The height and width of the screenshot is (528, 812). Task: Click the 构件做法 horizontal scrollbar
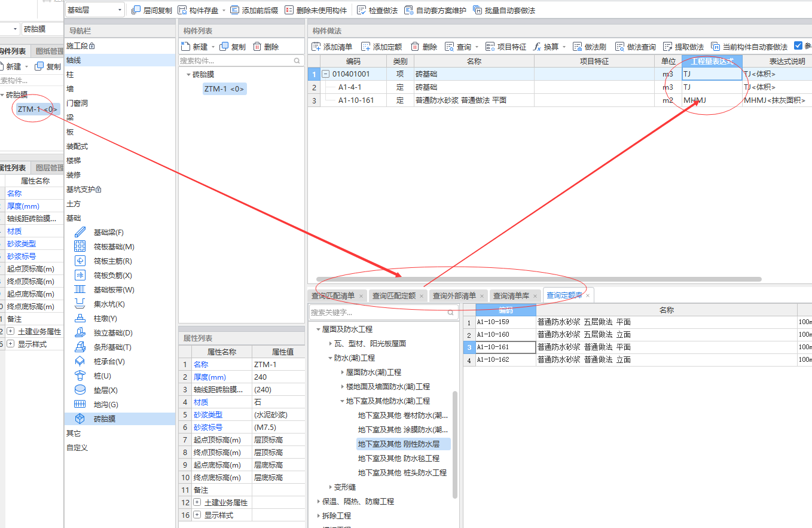pos(538,279)
